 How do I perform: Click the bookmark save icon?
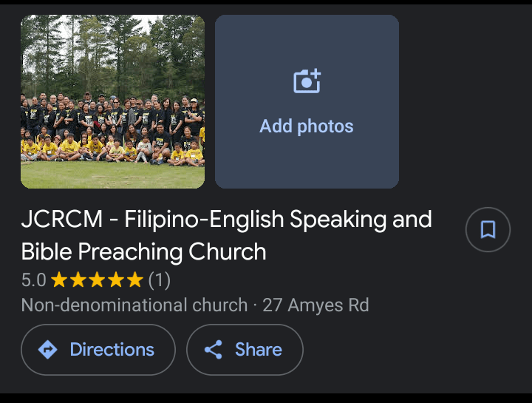[x=488, y=230]
